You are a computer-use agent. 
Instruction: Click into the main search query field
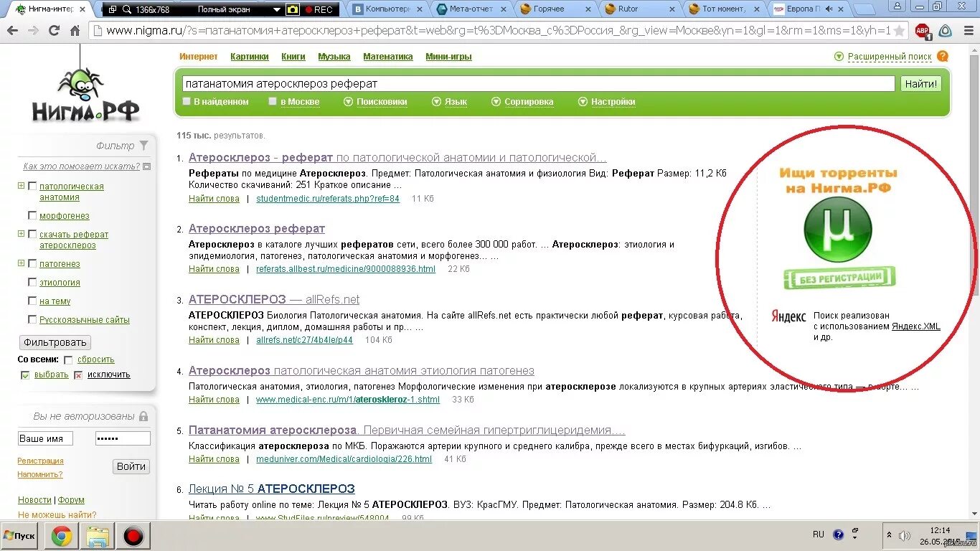538,84
